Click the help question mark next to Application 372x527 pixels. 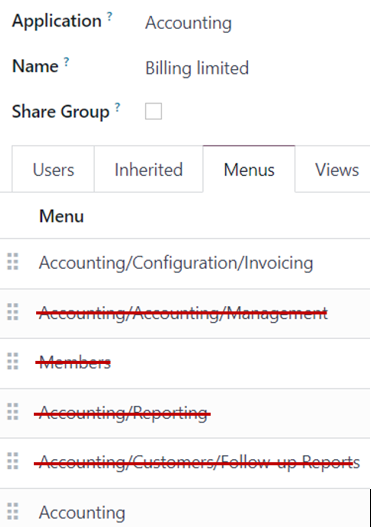point(110,16)
